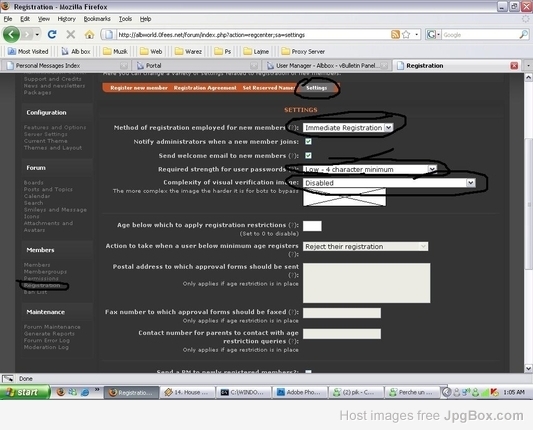
Task: Select the Settings tab
Action: 316,88
